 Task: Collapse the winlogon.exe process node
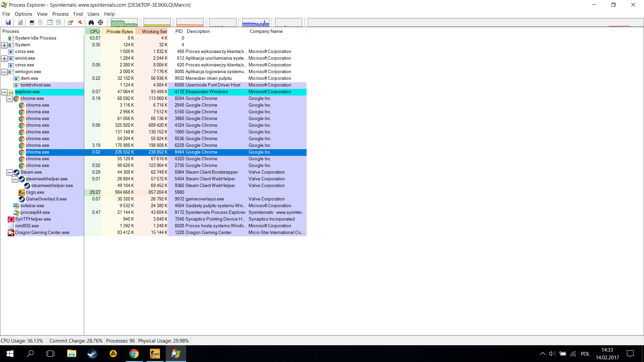(x=4, y=72)
